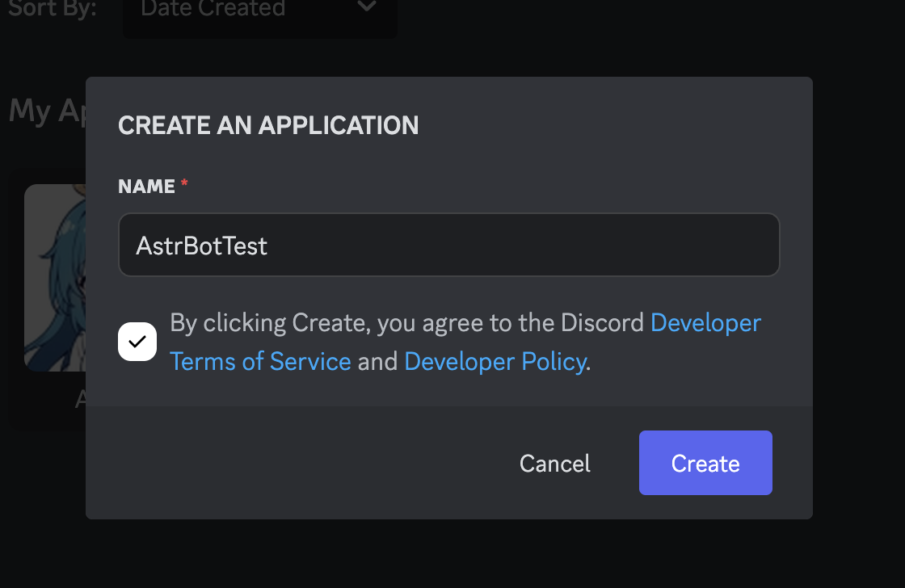Click the NAME field label
This screenshot has width=905, height=588.
pyautogui.click(x=145, y=186)
